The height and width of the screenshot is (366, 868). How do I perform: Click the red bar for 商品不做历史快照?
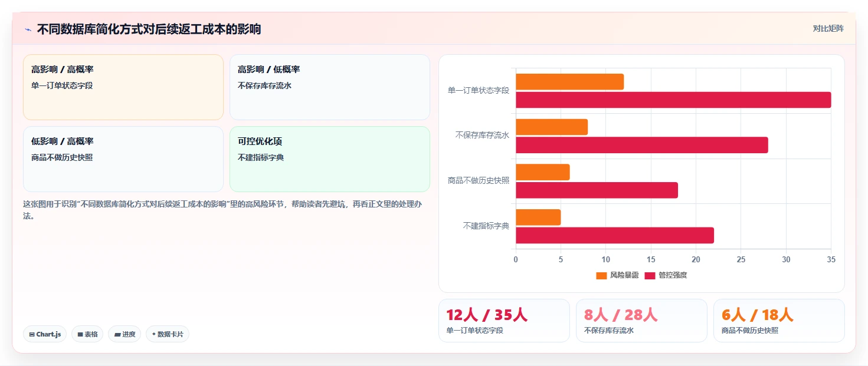(597, 190)
